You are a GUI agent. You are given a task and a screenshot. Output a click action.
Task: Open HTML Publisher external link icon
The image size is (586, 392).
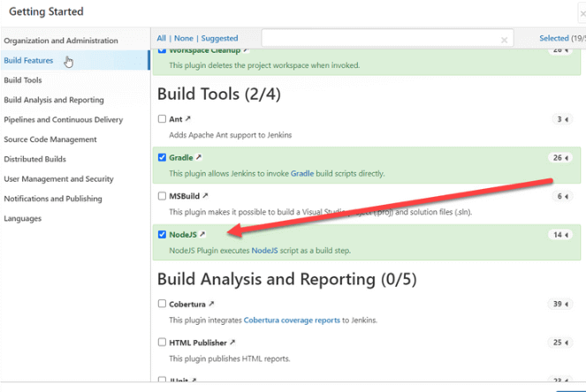click(232, 343)
